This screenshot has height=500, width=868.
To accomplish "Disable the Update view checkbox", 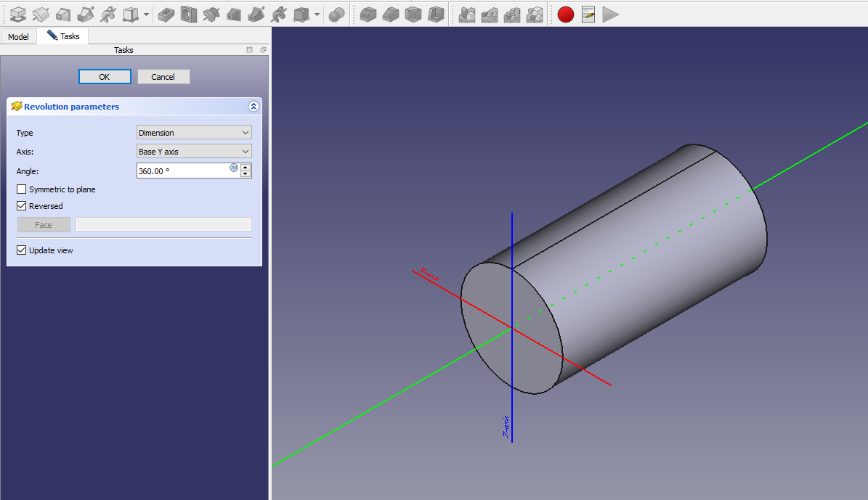I will 22,250.
